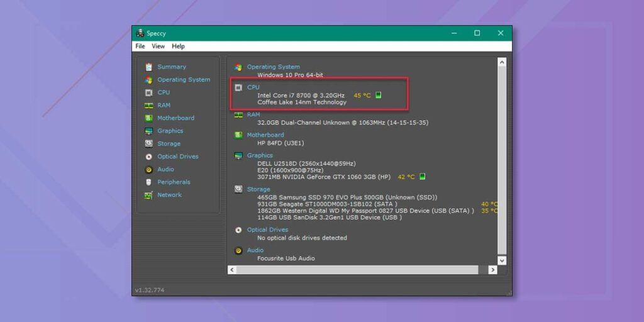Click the Audio speaker icon in sidebar
The height and width of the screenshot is (322, 644).
[148, 170]
